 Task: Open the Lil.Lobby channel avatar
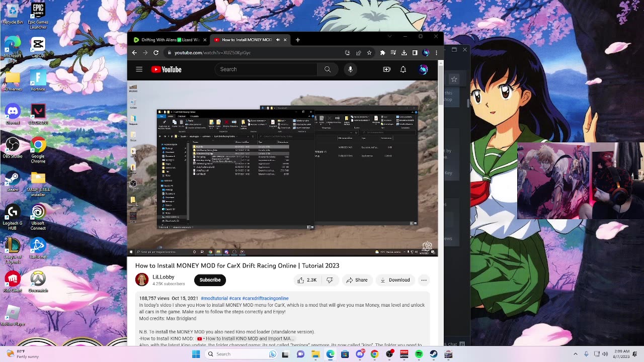pyautogui.click(x=142, y=280)
